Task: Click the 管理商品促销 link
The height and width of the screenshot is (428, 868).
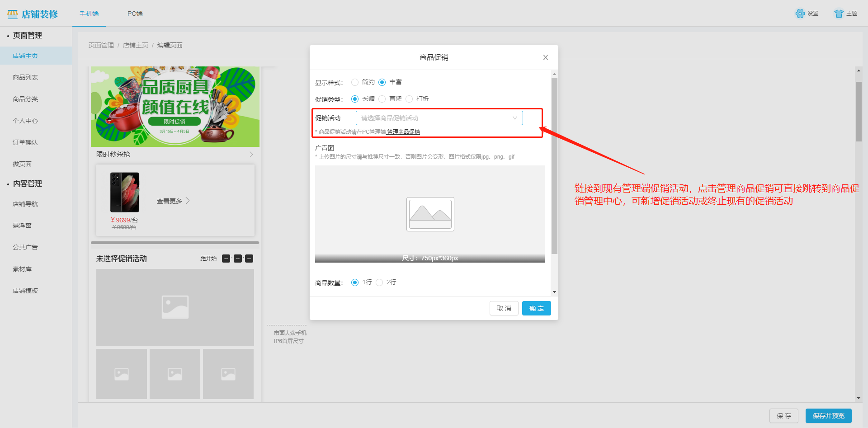Action: tap(403, 132)
